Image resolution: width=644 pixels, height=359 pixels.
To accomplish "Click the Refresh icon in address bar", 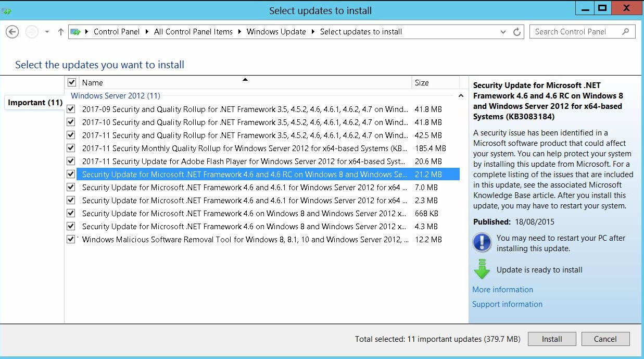I will click(517, 32).
